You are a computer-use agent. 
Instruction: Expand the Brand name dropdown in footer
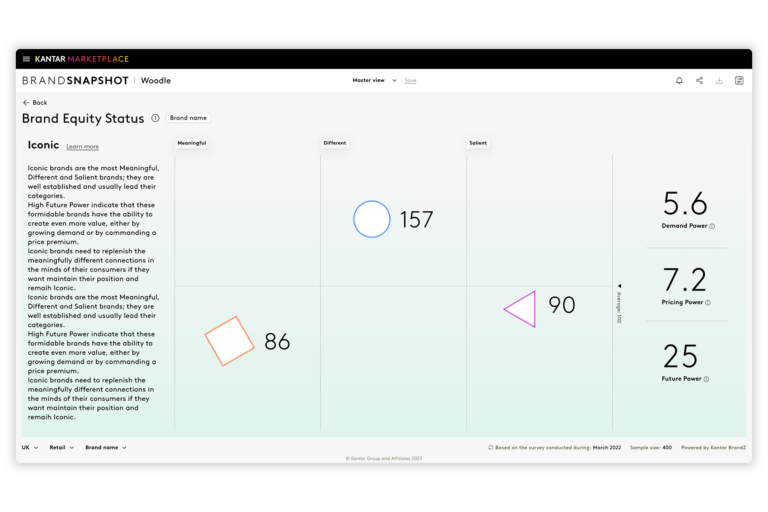106,448
